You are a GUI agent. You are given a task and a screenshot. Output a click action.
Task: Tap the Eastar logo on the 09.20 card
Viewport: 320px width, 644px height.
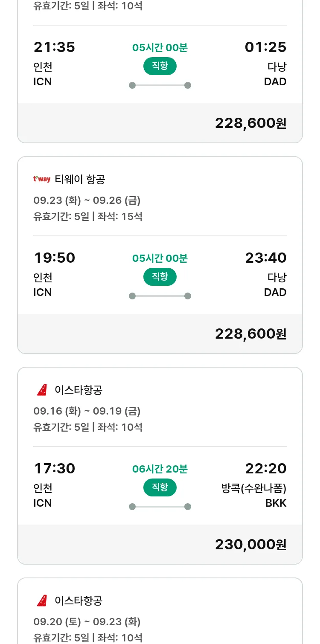(42, 600)
